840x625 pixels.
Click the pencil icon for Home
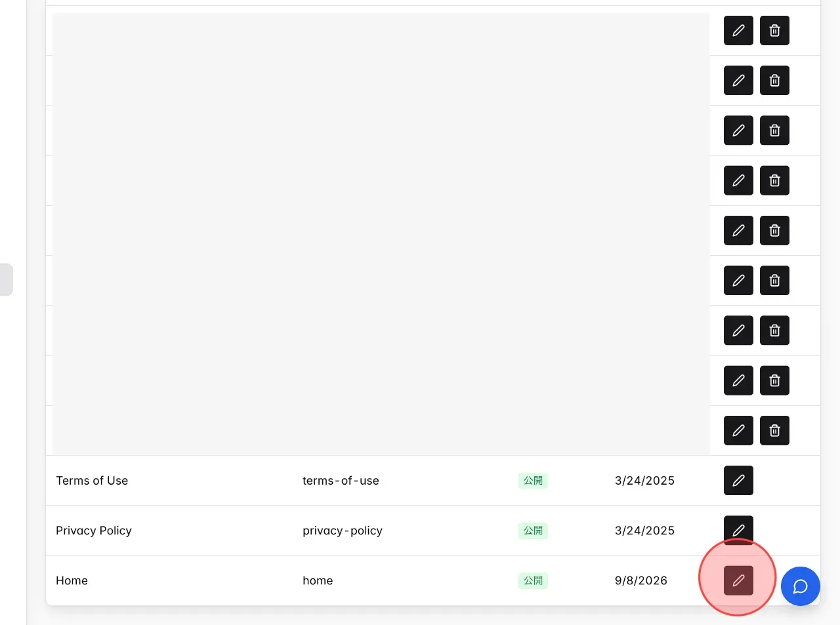tap(738, 580)
